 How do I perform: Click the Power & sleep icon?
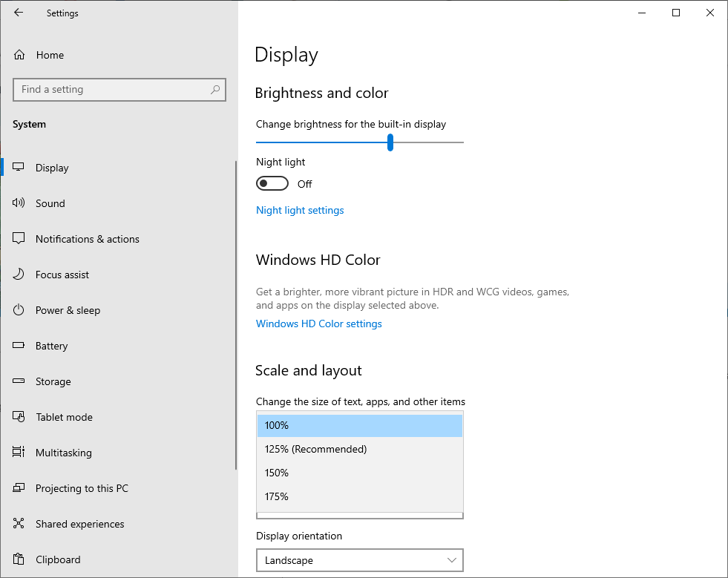(19, 309)
